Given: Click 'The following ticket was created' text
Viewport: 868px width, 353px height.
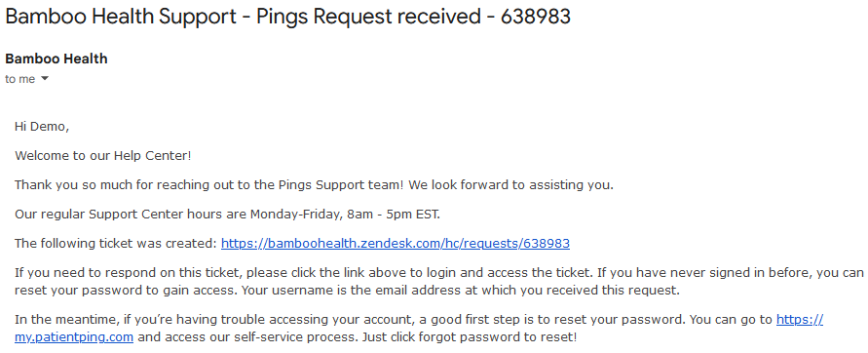Looking at the screenshot, I should (x=116, y=243).
